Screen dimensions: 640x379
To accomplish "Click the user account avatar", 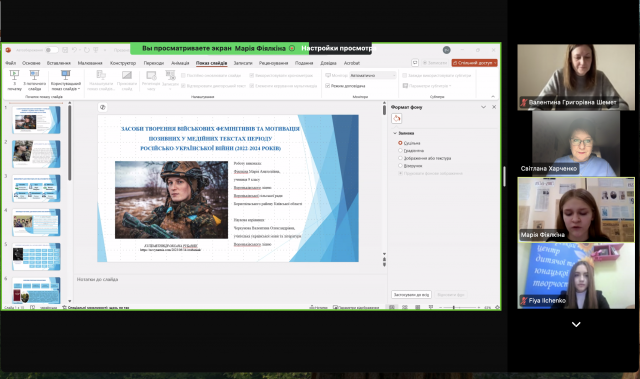I will coord(447,50).
